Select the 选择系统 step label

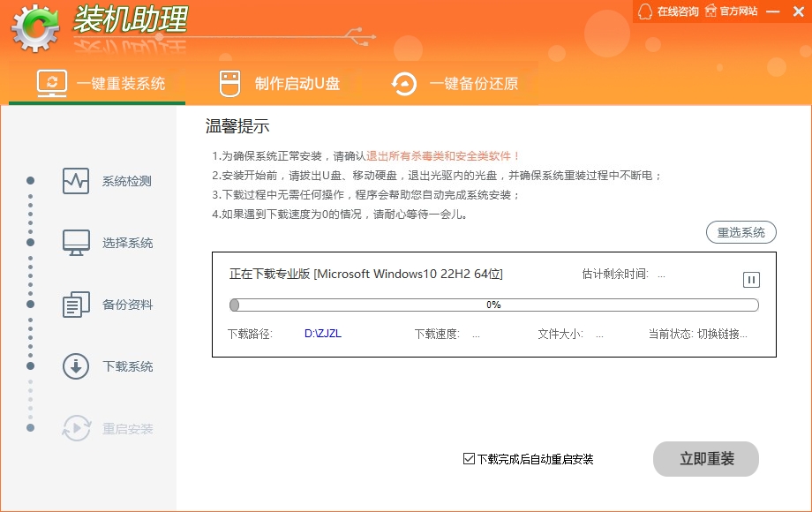[x=127, y=243]
